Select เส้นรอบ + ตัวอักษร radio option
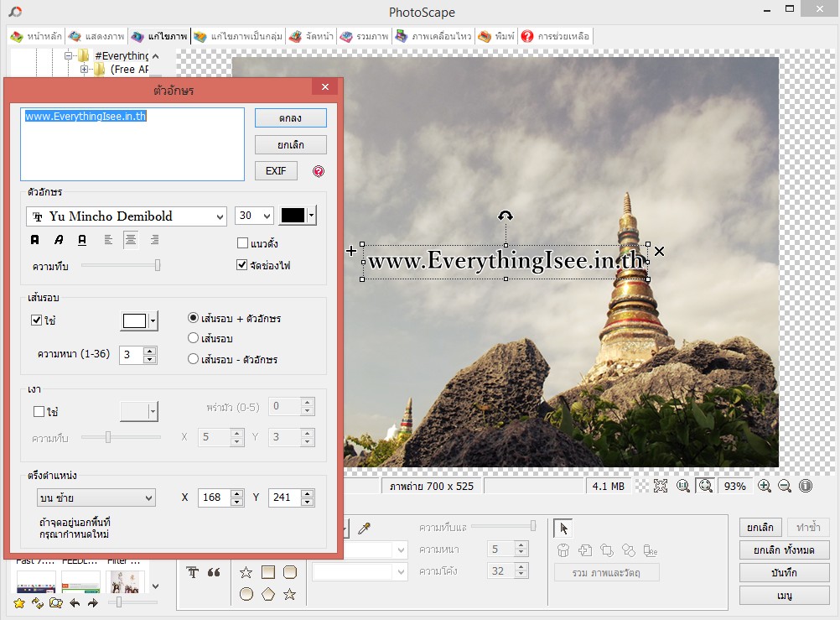This screenshot has width=840, height=620. pos(194,317)
